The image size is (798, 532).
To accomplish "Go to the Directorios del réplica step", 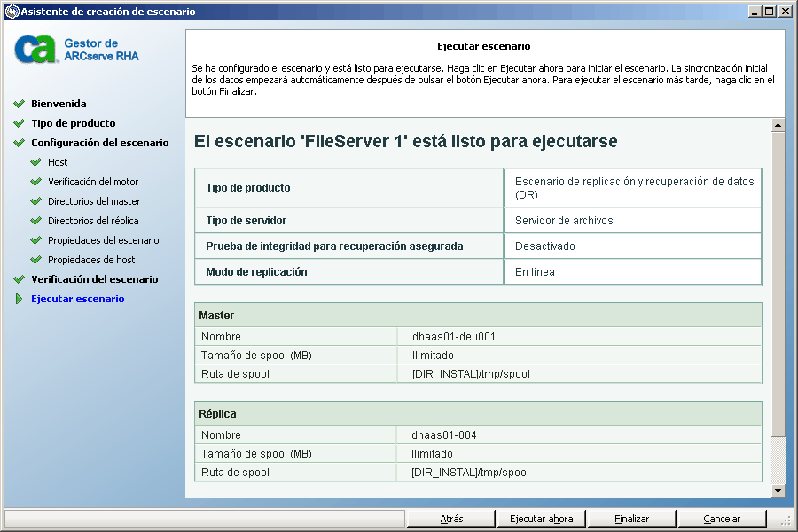I will click(x=93, y=221).
